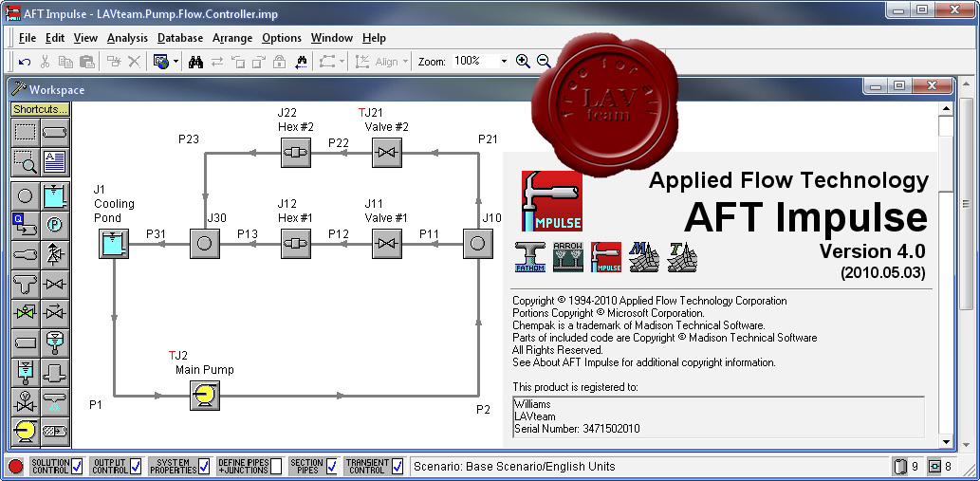Select the J2 Main Pump junction

pos(204,396)
